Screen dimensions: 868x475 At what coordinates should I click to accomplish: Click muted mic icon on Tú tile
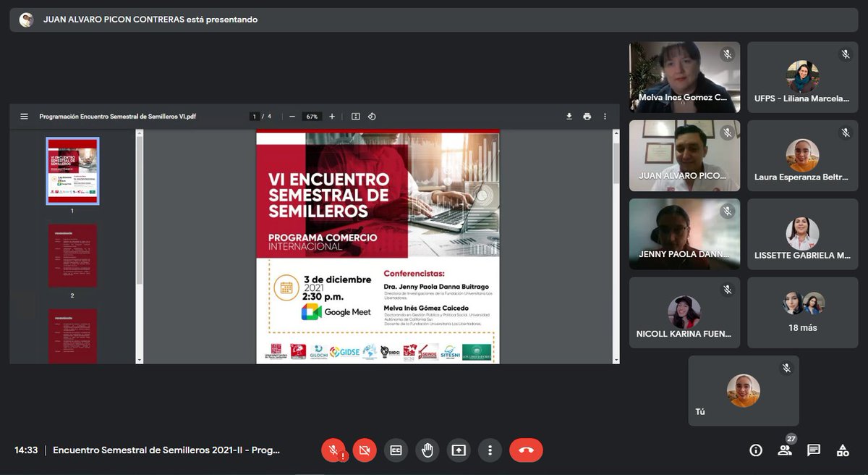(786, 368)
